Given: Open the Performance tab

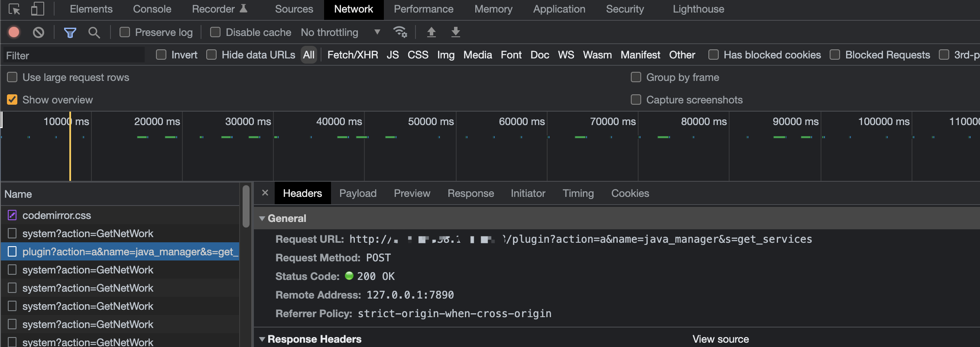Looking at the screenshot, I should [424, 9].
